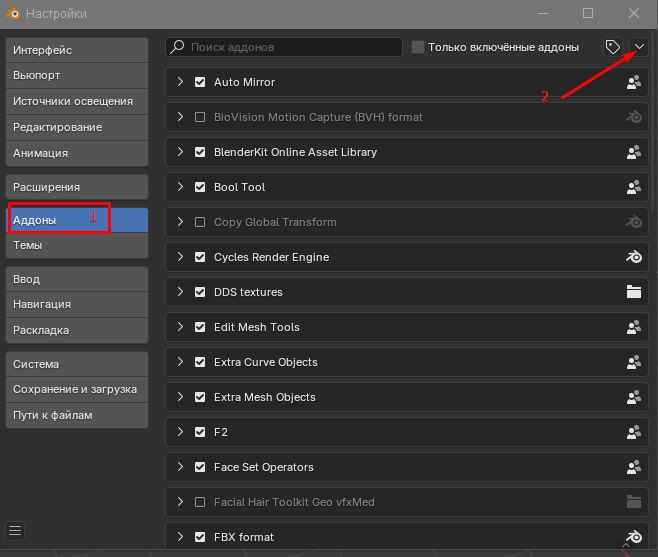
Task: Open the Интерфейс settings section
Action: click(x=77, y=50)
